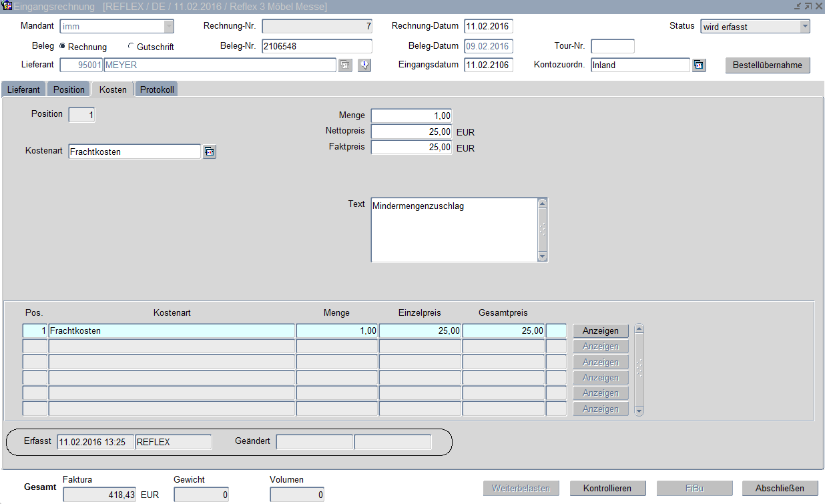Open the Mandant dropdown
This screenshot has width=825, height=504.
point(169,27)
